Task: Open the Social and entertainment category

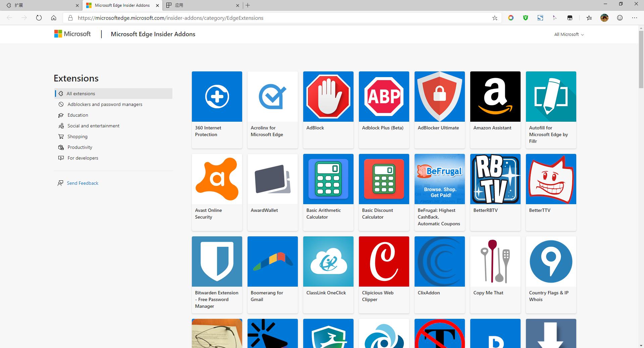Action: coord(114,126)
